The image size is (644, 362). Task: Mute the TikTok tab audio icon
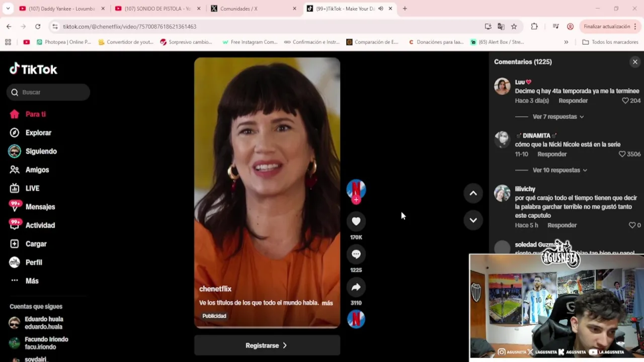click(x=380, y=9)
